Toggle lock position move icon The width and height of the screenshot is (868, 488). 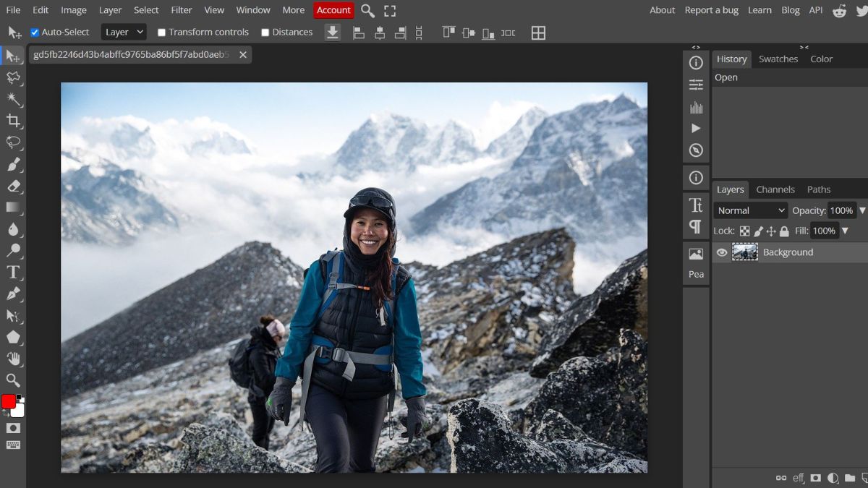coord(771,231)
